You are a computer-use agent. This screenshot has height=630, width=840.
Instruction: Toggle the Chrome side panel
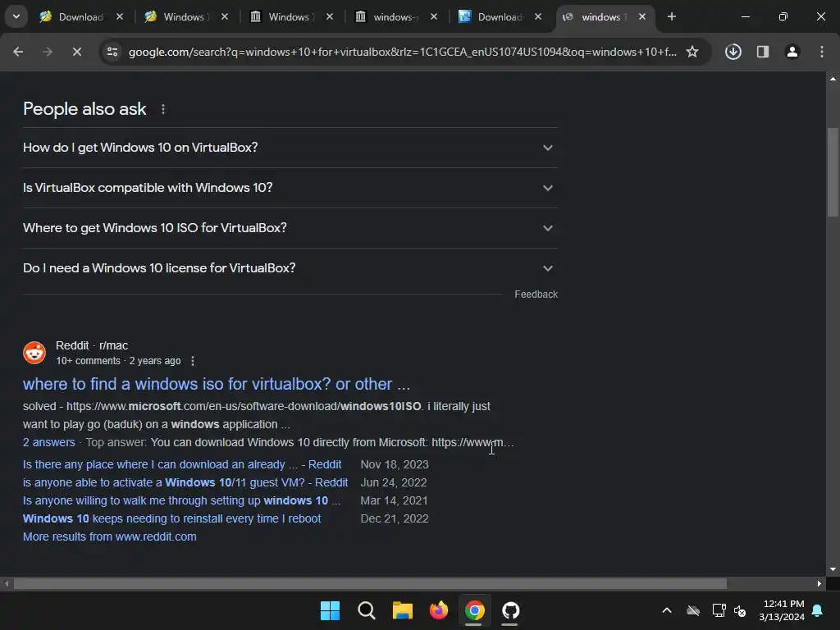[762, 52]
